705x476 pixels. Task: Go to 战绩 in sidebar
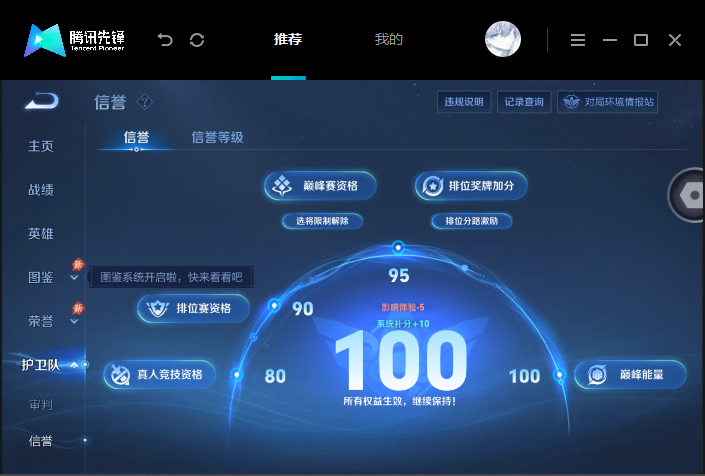coord(41,190)
